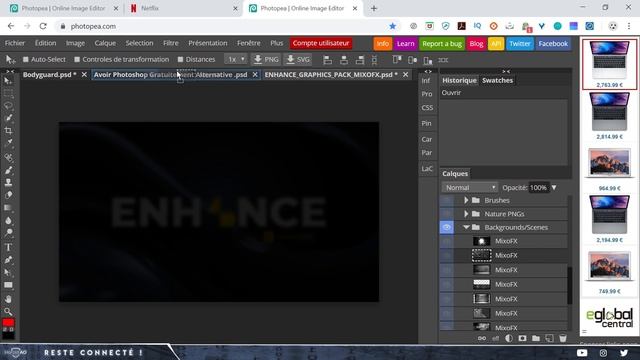
Task: Click the layer effects icon
Action: (x=495, y=338)
